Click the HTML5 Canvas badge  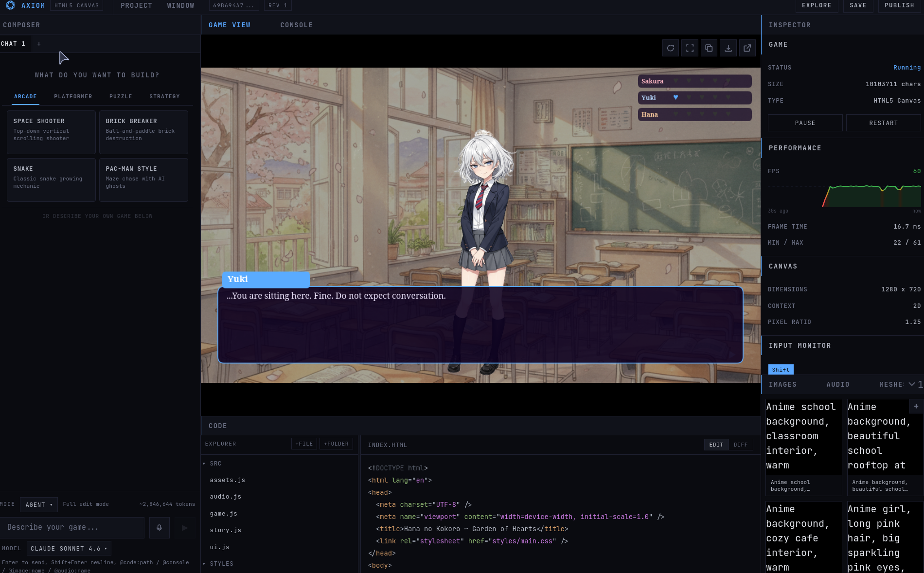pyautogui.click(x=76, y=5)
